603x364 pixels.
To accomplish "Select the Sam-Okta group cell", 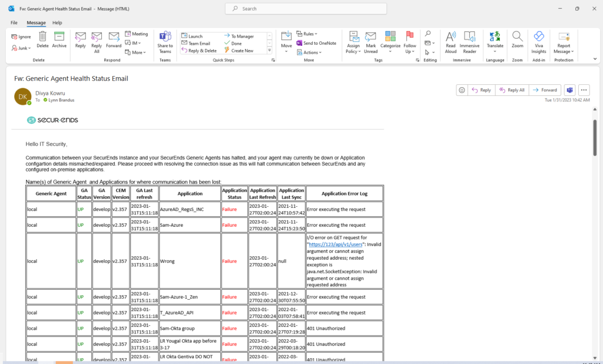I will point(190,328).
